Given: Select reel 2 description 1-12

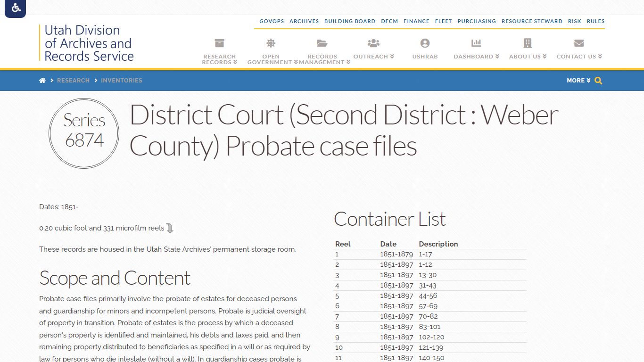Looking at the screenshot, I should click(x=425, y=265).
